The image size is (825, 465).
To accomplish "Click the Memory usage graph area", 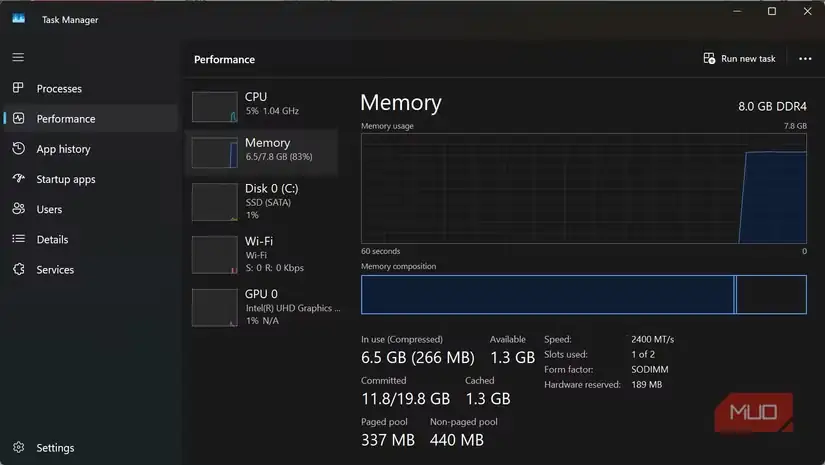I will [583, 188].
